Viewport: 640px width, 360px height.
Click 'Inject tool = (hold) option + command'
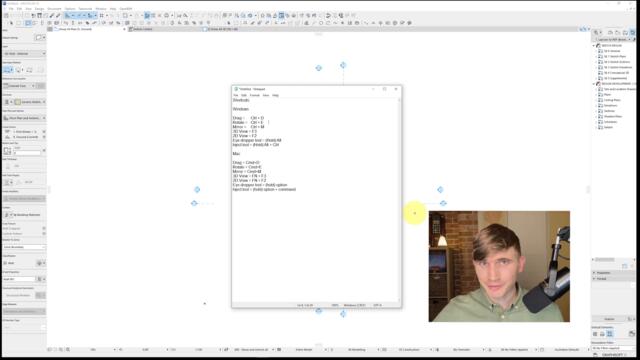click(x=264, y=189)
